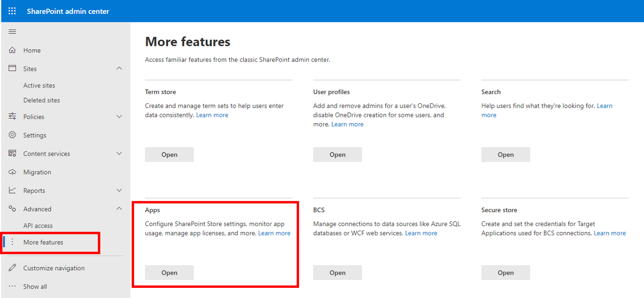Click the Apps card heading
Viewport: 644px width, 298px height.
coord(152,210)
